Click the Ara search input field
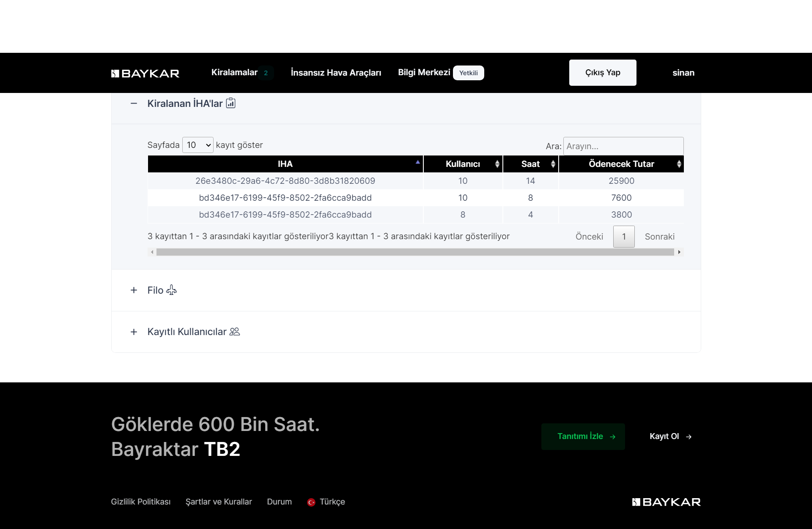 coord(623,146)
